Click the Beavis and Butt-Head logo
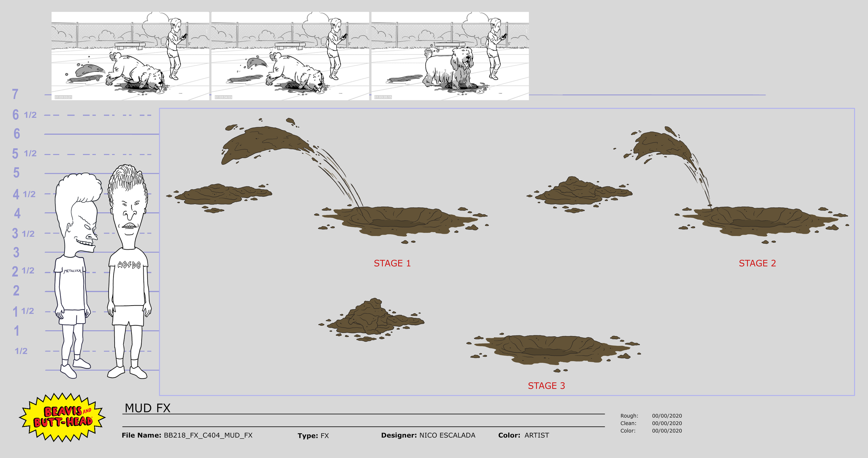 (62, 417)
